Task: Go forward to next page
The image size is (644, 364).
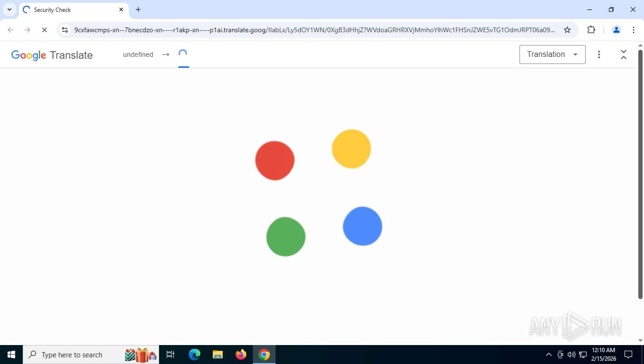Action: [x=27, y=30]
